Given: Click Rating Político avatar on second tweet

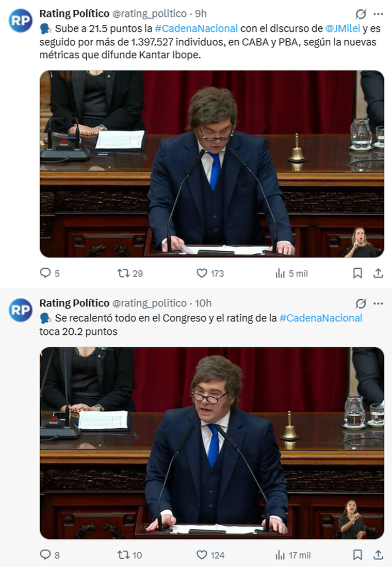Looking at the screenshot, I should (x=21, y=310).
